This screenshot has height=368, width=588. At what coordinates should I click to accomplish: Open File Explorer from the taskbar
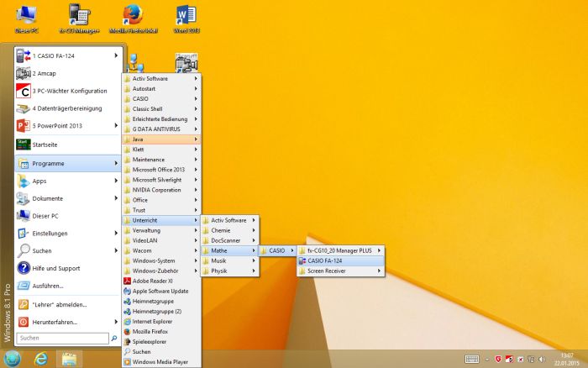coord(70,359)
